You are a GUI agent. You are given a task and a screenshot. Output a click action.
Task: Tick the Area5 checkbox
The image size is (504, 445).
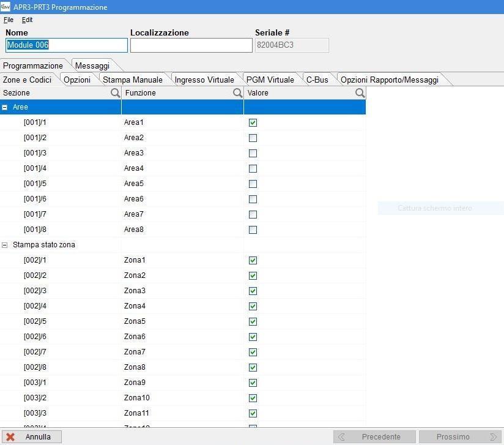pos(253,184)
